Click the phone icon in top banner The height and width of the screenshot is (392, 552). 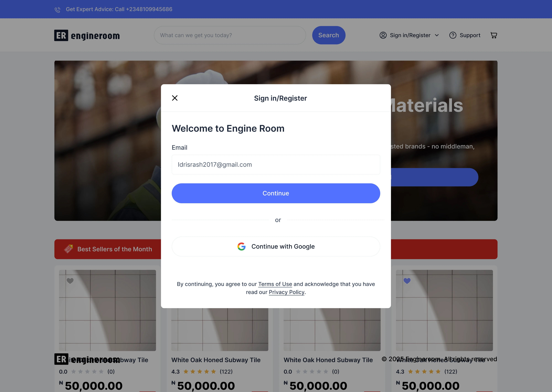coord(58,10)
